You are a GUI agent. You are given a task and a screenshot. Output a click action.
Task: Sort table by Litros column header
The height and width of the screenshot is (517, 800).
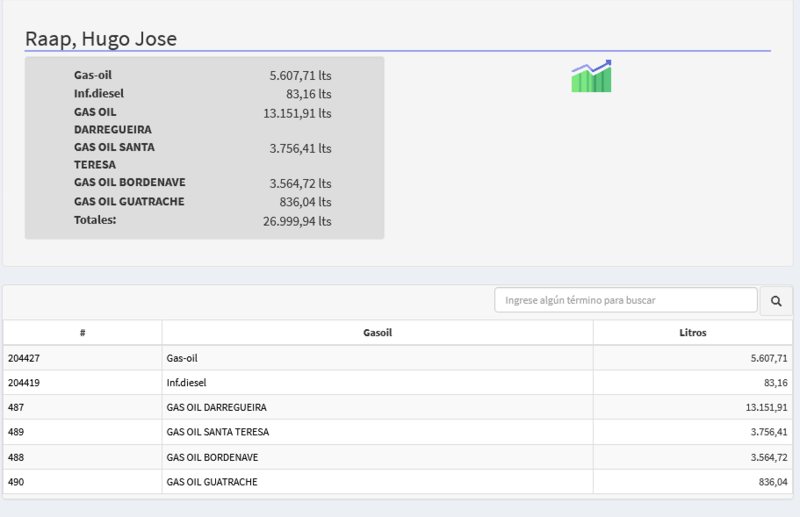pos(692,332)
